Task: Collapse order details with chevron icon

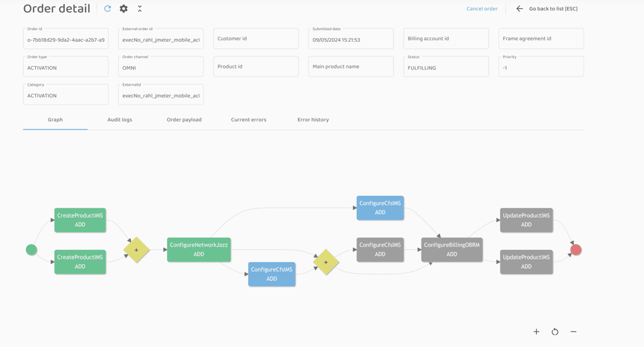Action: 139,9
